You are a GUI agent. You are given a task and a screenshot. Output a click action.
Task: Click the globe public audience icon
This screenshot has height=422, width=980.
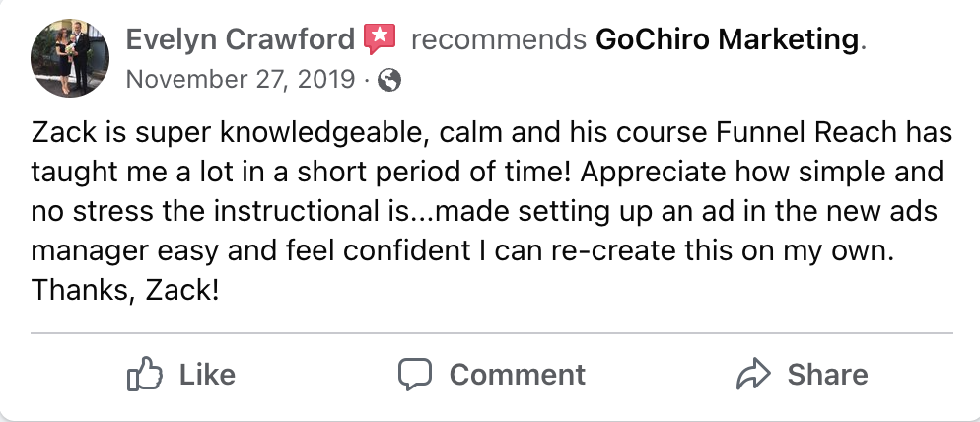[390, 81]
